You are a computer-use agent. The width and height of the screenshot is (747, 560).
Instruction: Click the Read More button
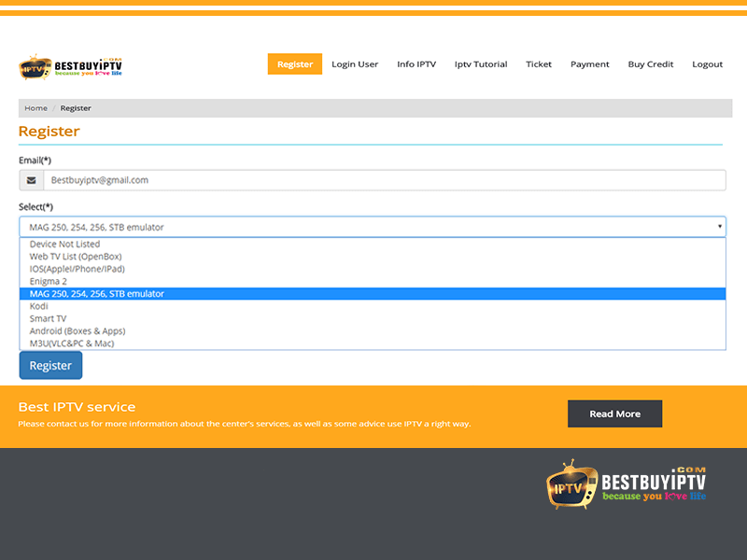(x=614, y=413)
